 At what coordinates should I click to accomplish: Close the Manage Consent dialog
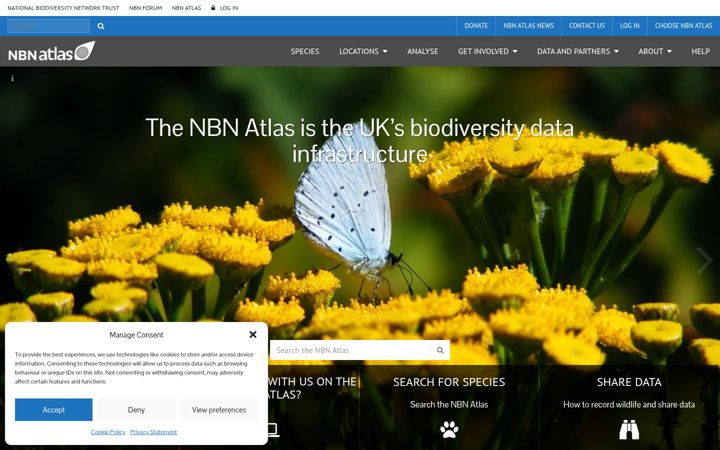pos(253,335)
